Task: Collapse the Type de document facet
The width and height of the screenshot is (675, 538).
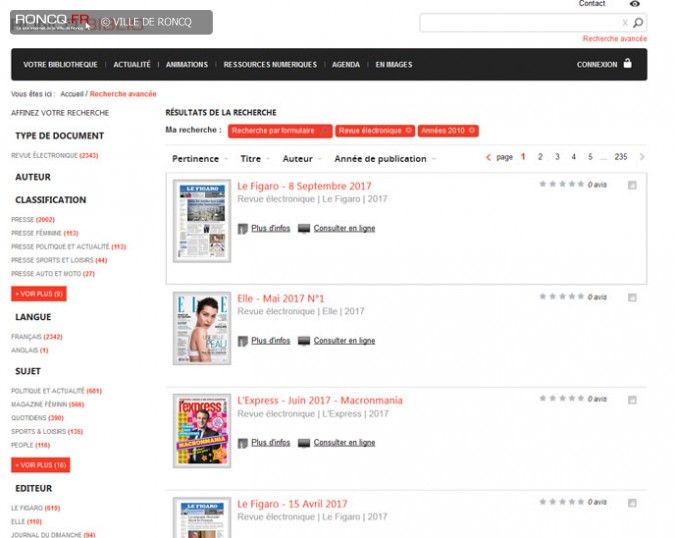Action: [59, 136]
